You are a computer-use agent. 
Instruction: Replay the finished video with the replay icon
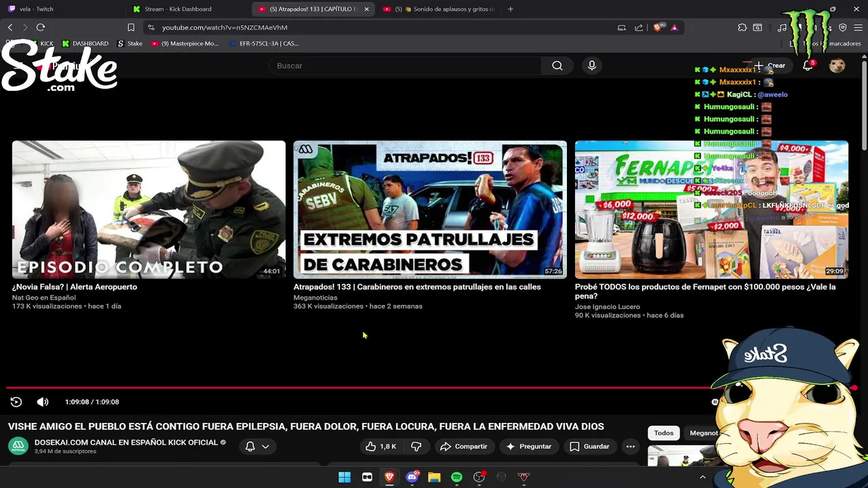(x=16, y=402)
